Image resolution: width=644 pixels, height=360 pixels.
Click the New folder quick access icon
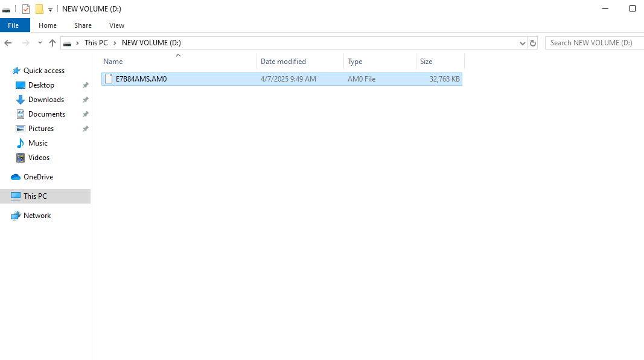tap(39, 8)
